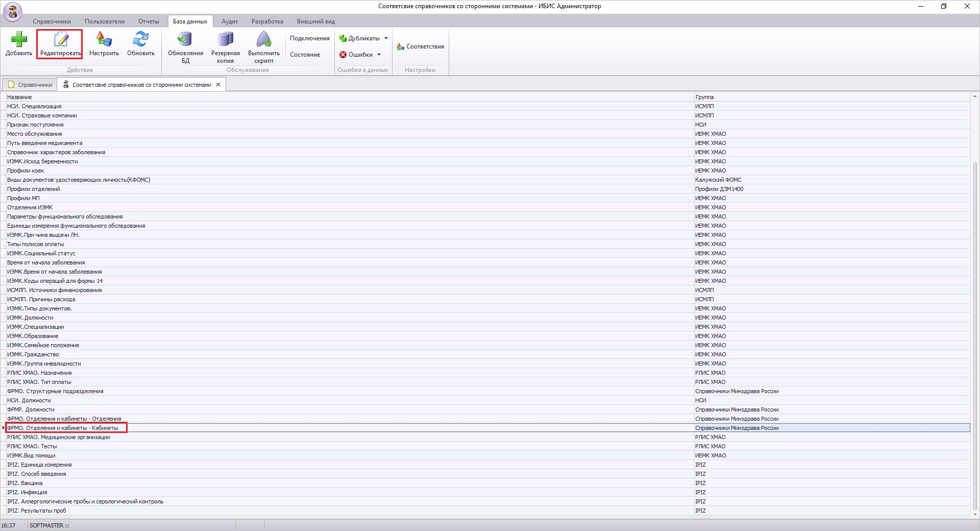
Task: Click the vertical scrollbar of the list
Action: 975,306
